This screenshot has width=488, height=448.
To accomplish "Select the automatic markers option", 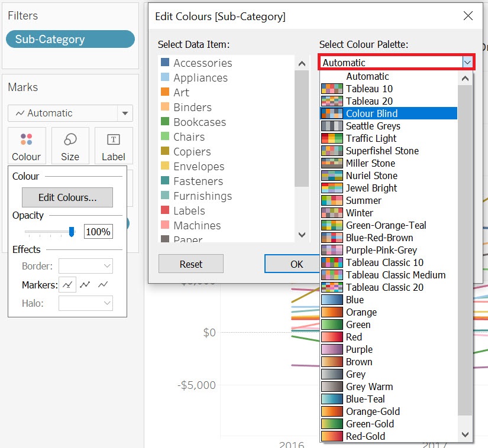I will (67, 284).
